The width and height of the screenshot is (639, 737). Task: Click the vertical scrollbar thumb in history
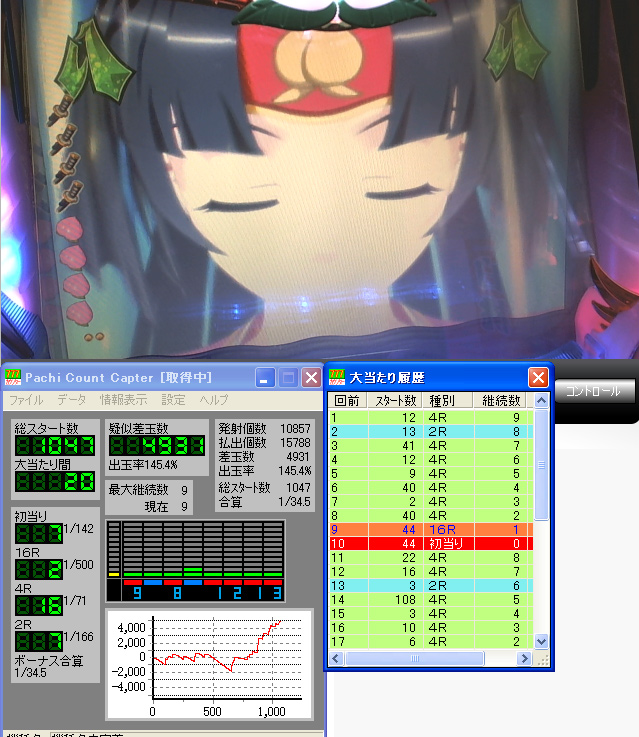pos(541,464)
